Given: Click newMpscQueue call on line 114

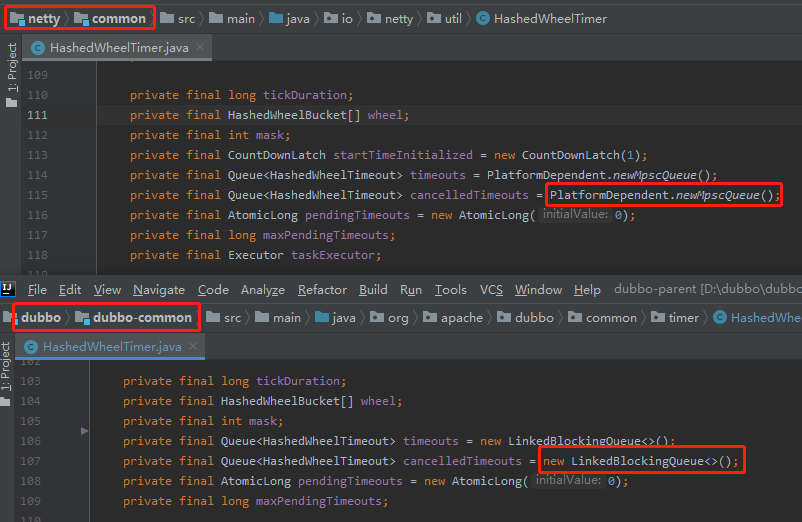Looking at the screenshot, I should pos(655,175).
